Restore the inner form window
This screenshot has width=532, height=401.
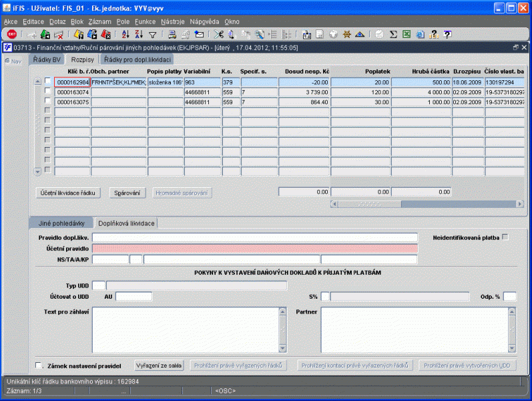(516, 47)
